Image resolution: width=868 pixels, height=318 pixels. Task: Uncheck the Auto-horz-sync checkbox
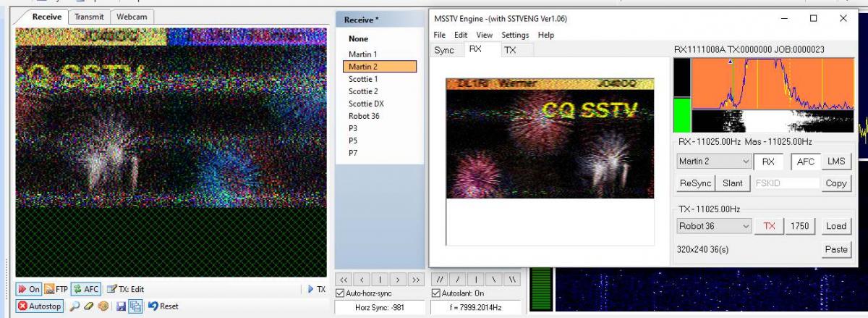(341, 293)
